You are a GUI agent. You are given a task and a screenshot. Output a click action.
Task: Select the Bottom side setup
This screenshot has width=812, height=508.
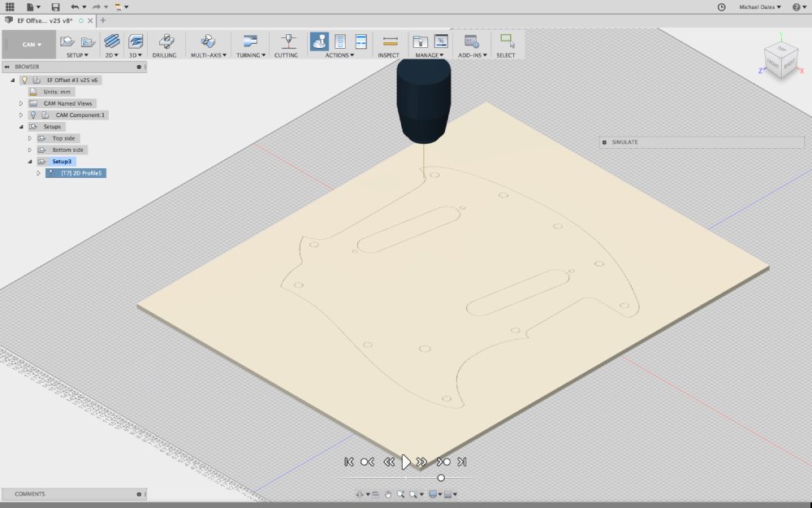pos(68,150)
